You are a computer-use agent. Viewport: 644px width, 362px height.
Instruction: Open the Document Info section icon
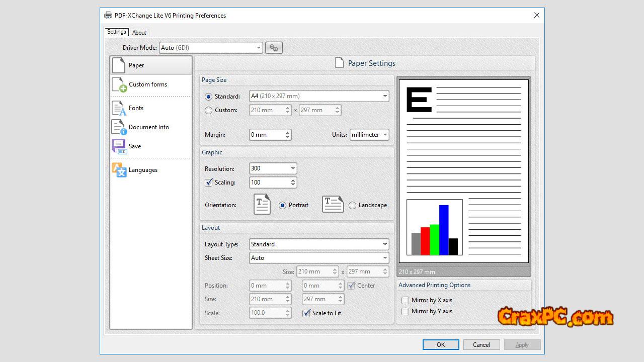pyautogui.click(x=119, y=127)
